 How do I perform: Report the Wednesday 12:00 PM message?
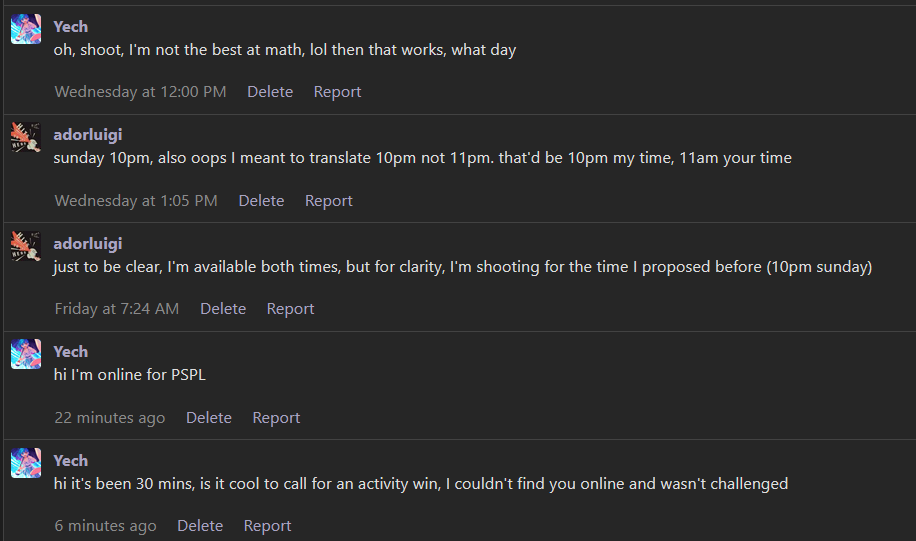(x=337, y=92)
